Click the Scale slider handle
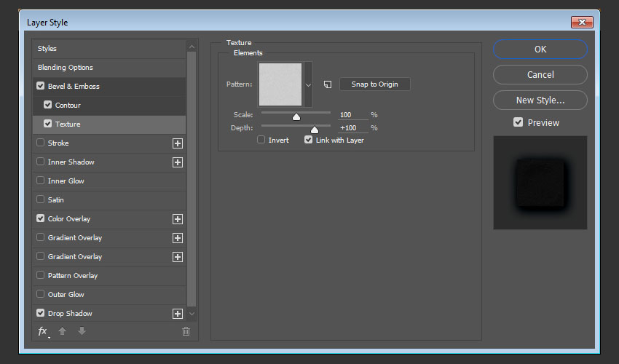 pyautogui.click(x=296, y=116)
